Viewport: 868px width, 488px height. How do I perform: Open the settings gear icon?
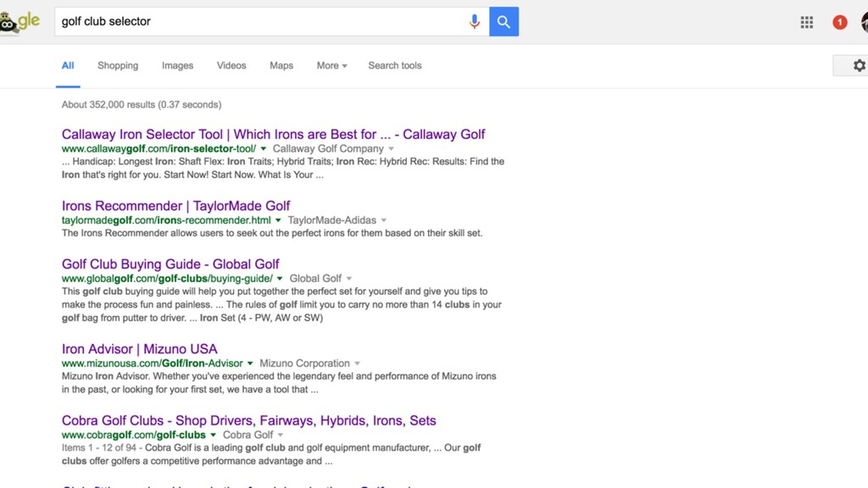[859, 65]
